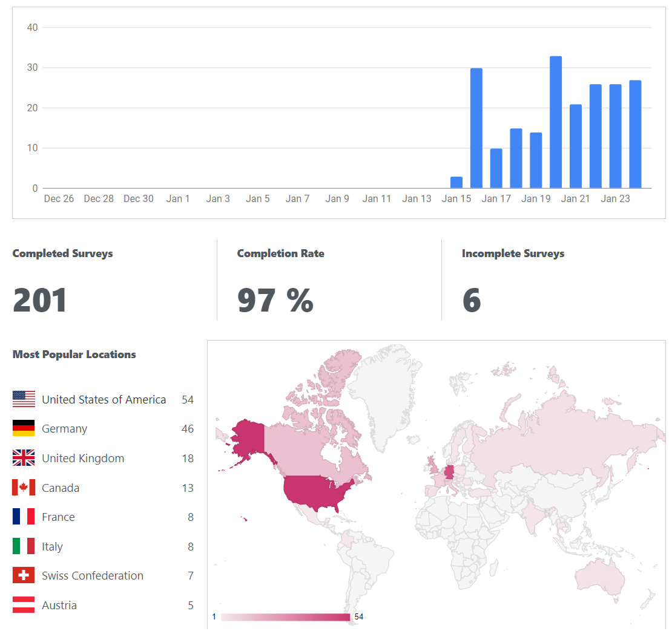Click the United States flag icon

coord(24,399)
